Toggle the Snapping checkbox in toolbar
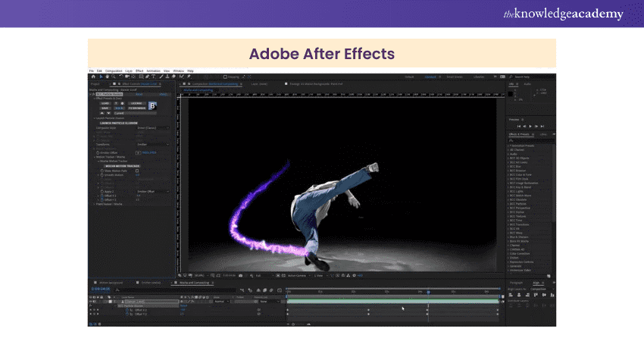 pyautogui.click(x=225, y=77)
